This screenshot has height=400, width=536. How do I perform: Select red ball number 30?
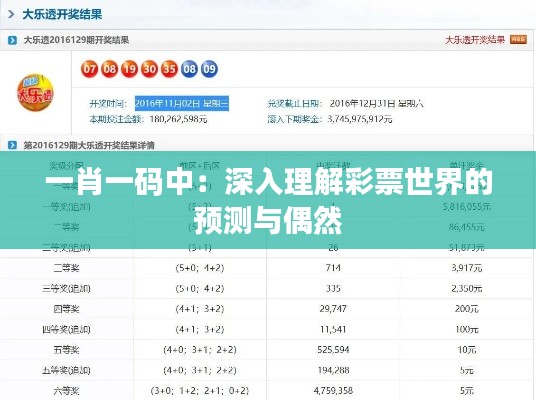(149, 69)
